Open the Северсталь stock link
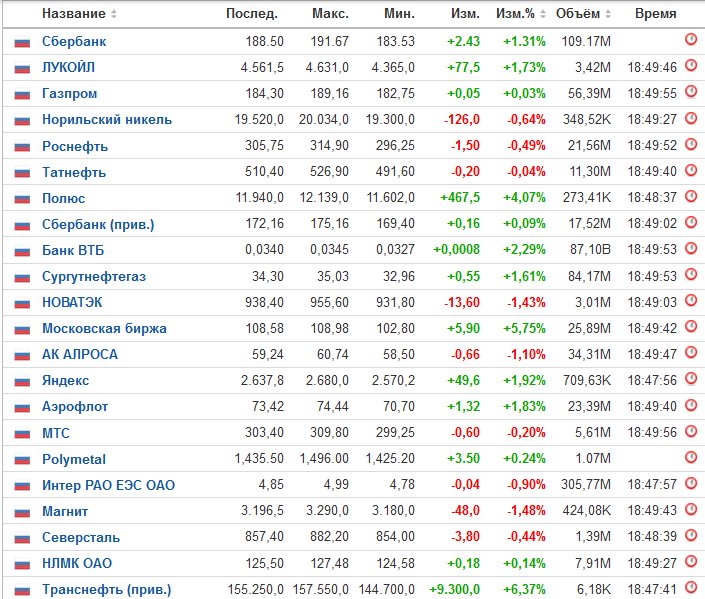 coord(81,537)
